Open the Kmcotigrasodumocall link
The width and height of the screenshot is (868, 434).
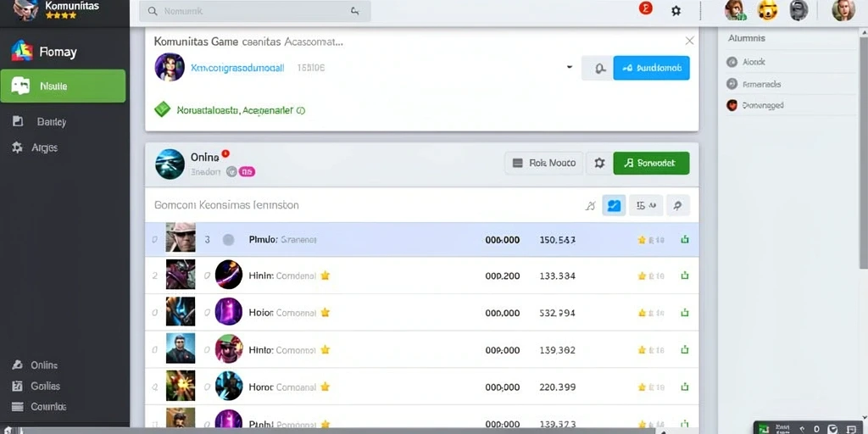(237, 68)
